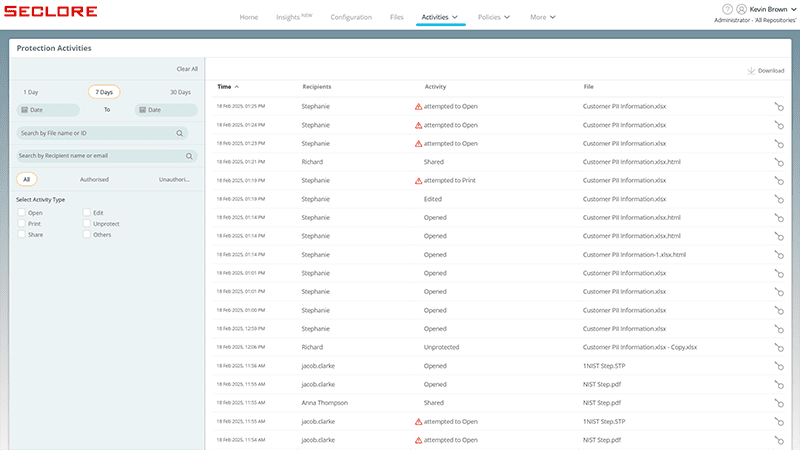800x450 pixels.
Task: Open the Insights tab
Action: tap(294, 17)
